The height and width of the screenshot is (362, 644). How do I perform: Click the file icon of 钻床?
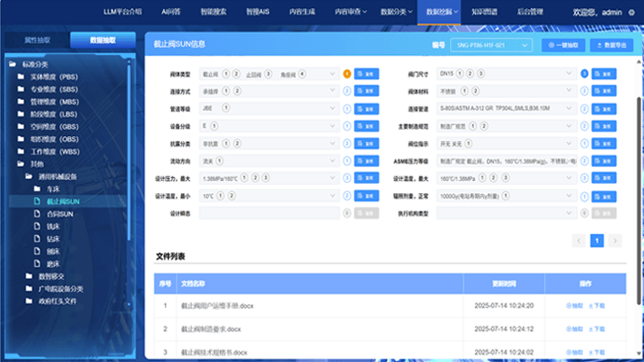(37, 239)
